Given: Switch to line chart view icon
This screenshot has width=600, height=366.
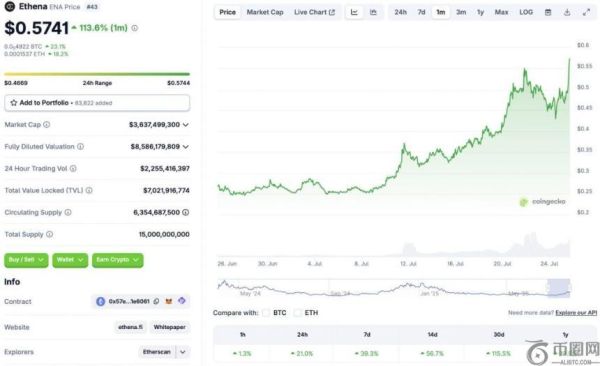Looking at the screenshot, I should pos(354,12).
